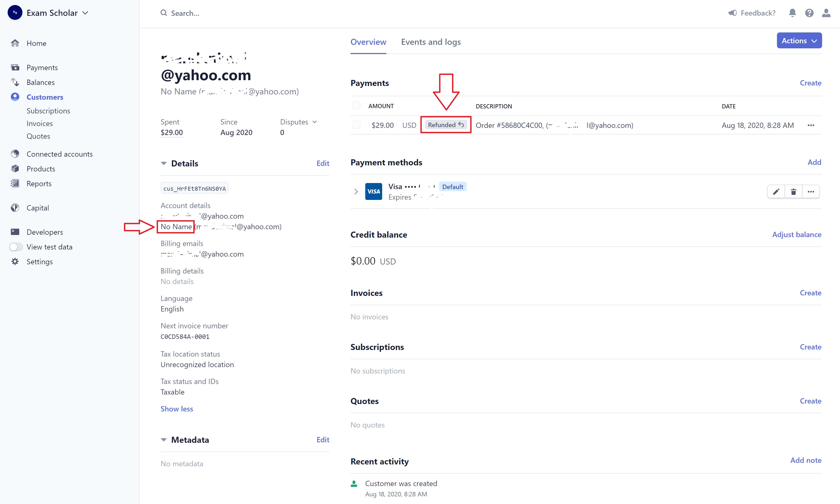Image resolution: width=840 pixels, height=504 pixels.
Task: Click the Feedback megaphone icon
Action: pos(732,13)
